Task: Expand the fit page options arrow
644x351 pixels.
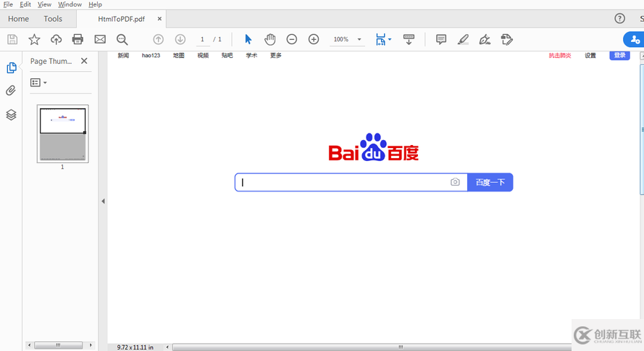Action: pos(390,39)
